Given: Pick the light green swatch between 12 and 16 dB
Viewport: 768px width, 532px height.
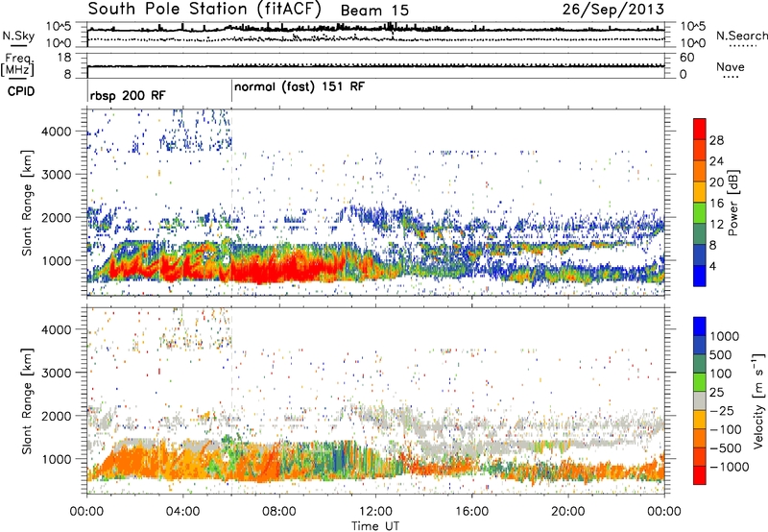Looking at the screenshot, I should [x=700, y=212].
